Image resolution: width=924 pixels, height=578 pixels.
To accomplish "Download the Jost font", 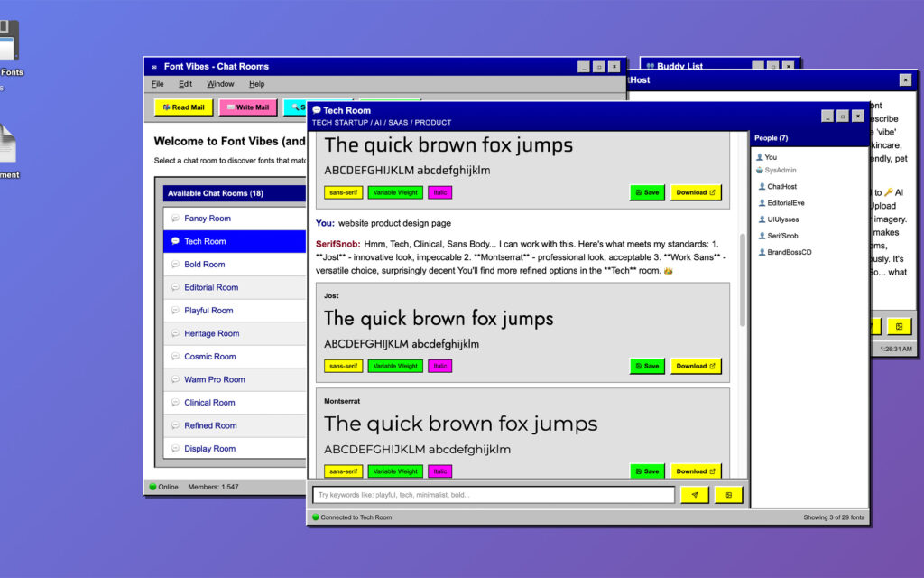I will click(x=695, y=366).
